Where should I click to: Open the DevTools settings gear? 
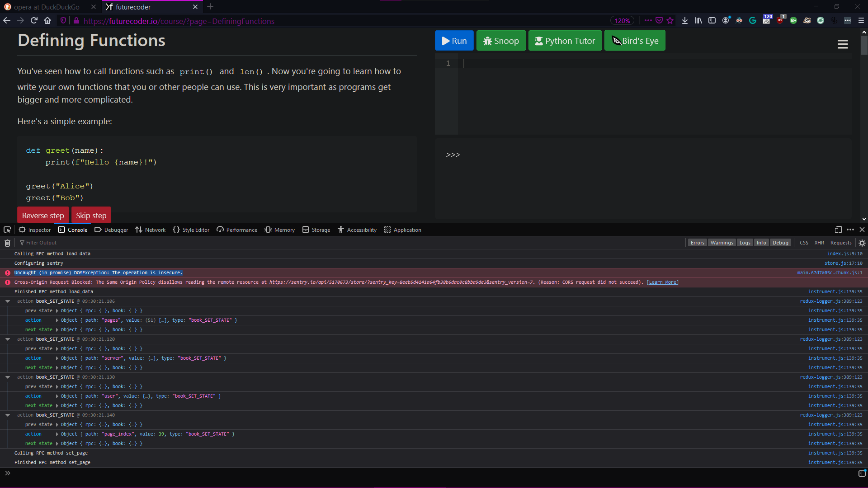click(x=862, y=243)
